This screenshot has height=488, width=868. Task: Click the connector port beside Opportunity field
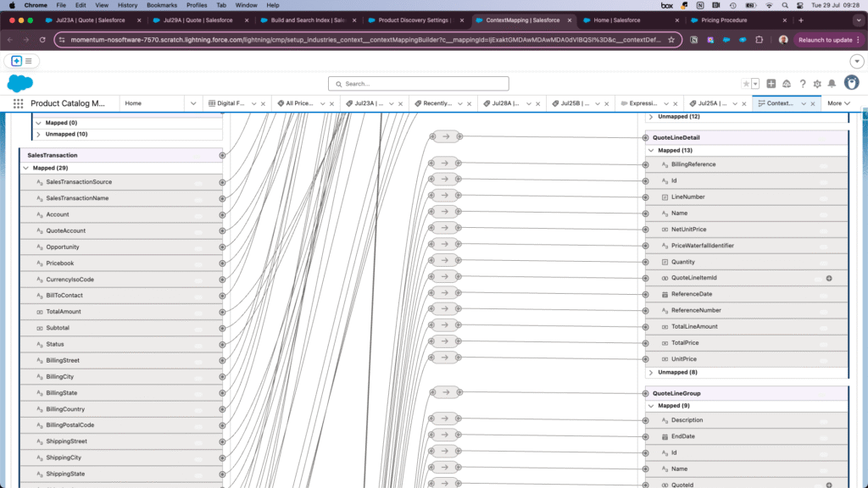(222, 247)
